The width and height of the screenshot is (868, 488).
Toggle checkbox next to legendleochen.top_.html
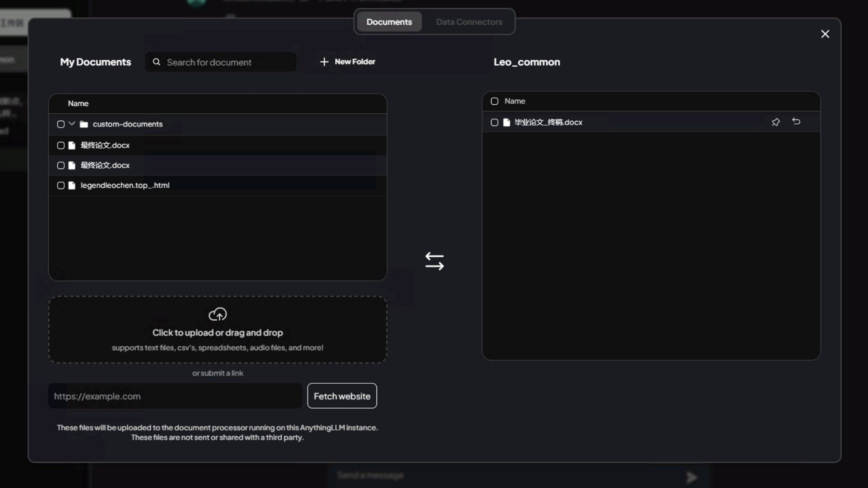coord(60,185)
